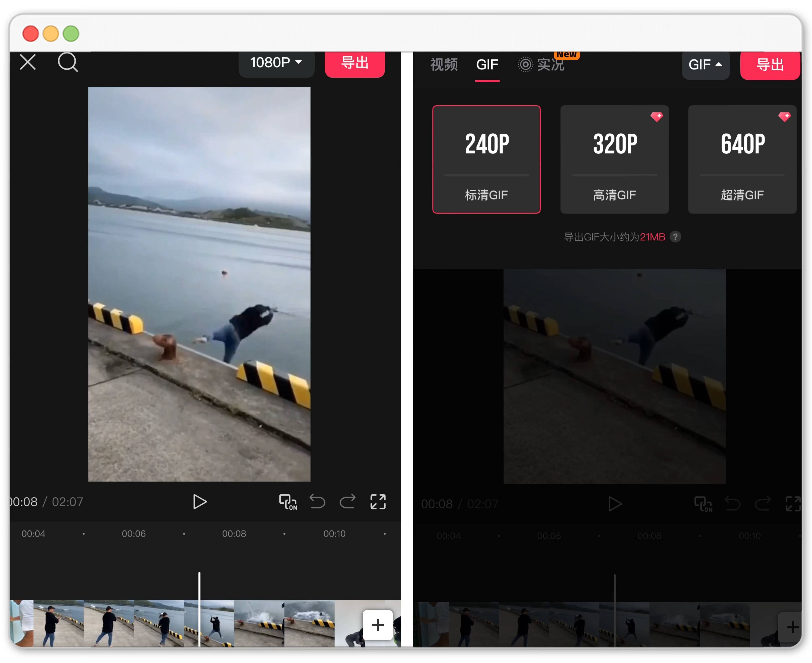Select the 320P HD GIF option

pos(614,159)
